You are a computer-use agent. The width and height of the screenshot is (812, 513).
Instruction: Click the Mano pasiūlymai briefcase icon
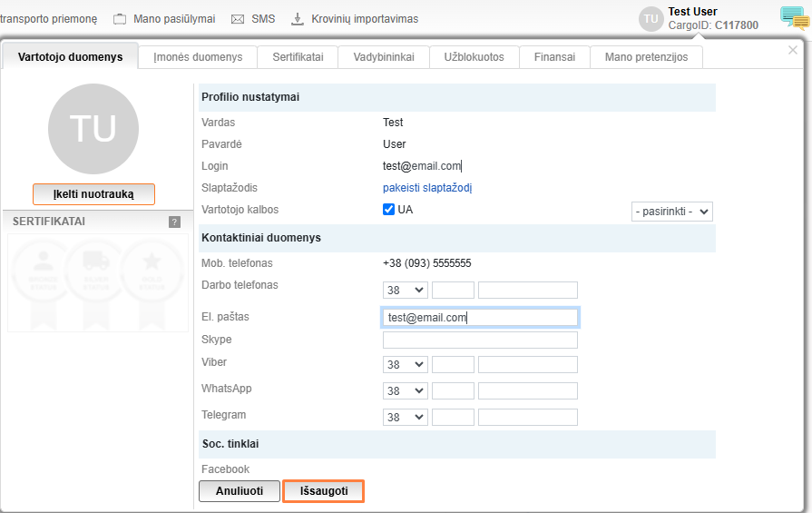(x=120, y=19)
